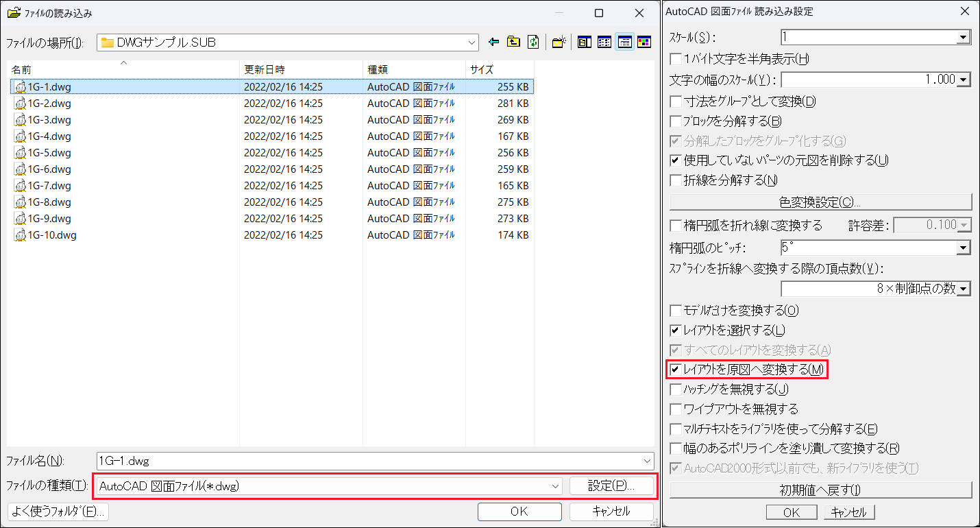980x528 pixels.
Task: Uncheck 使用していないパーツの元図を削除する
Action: coord(676,160)
